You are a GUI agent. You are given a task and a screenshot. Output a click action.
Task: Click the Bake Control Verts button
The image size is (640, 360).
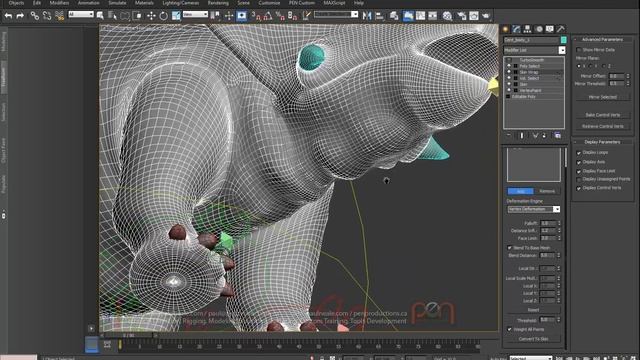tap(603, 115)
